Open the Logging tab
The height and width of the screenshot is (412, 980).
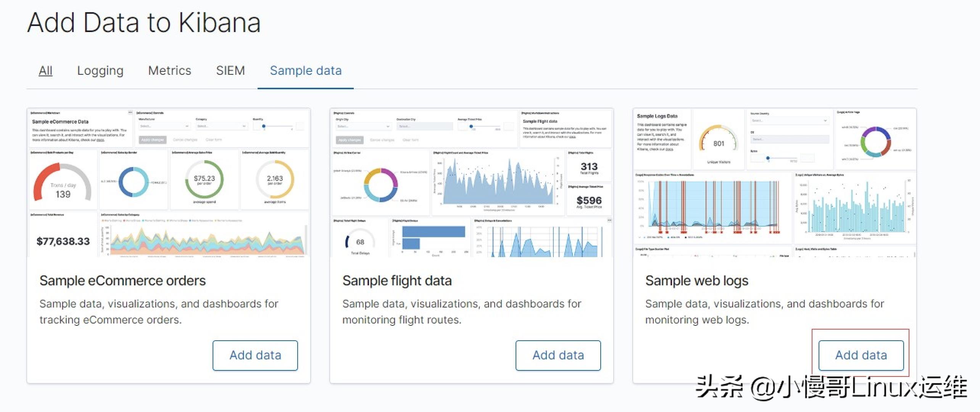100,71
